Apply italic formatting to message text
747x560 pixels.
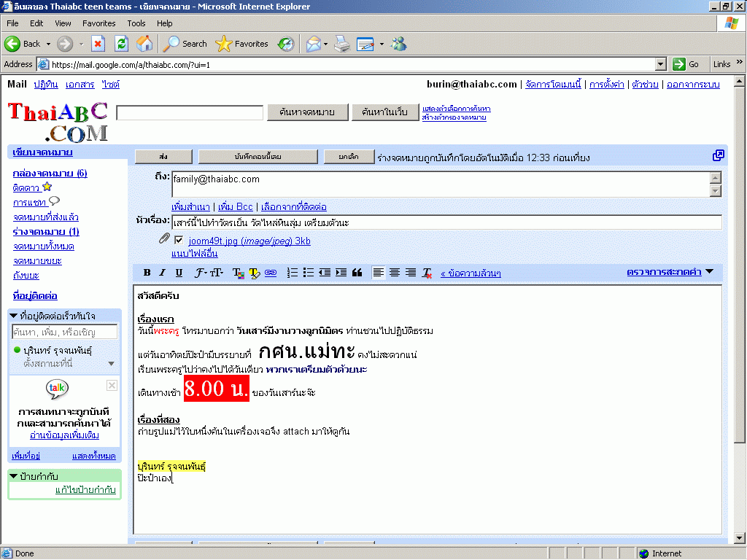pos(163,273)
